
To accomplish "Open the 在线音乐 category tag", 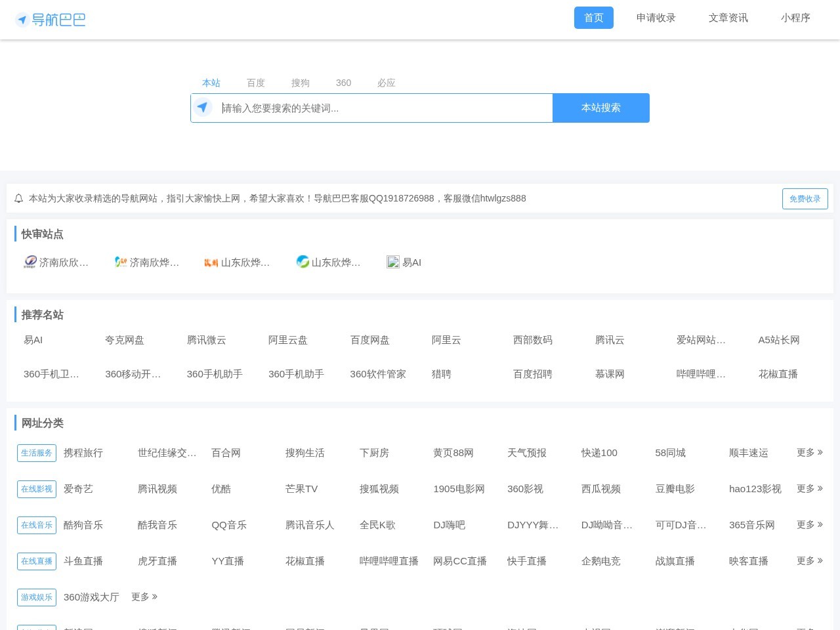I will (37, 525).
